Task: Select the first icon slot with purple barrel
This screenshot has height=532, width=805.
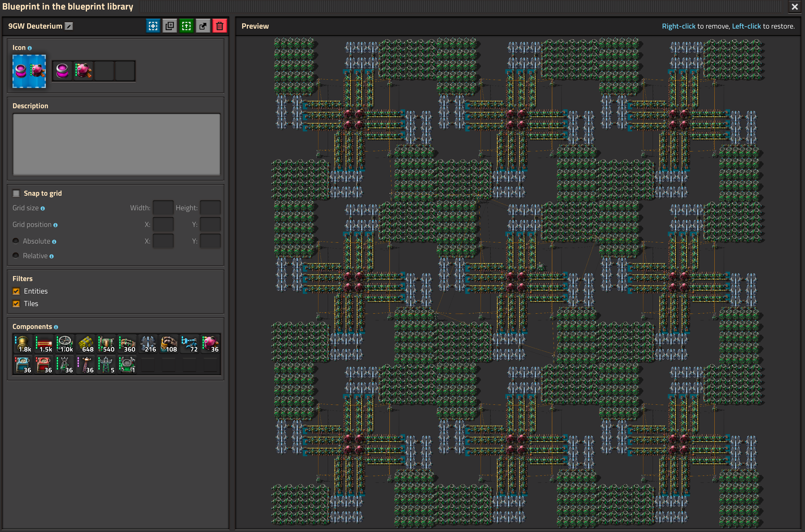Action: 62,71
